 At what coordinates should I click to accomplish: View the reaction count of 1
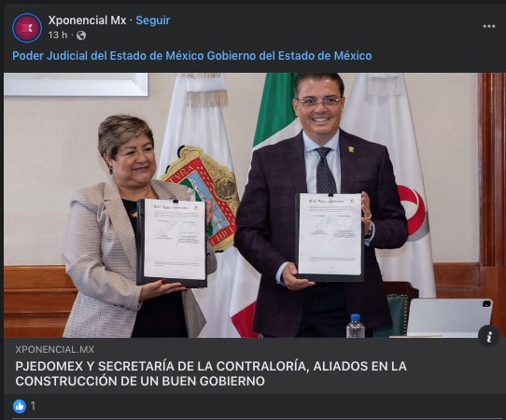click(x=33, y=406)
